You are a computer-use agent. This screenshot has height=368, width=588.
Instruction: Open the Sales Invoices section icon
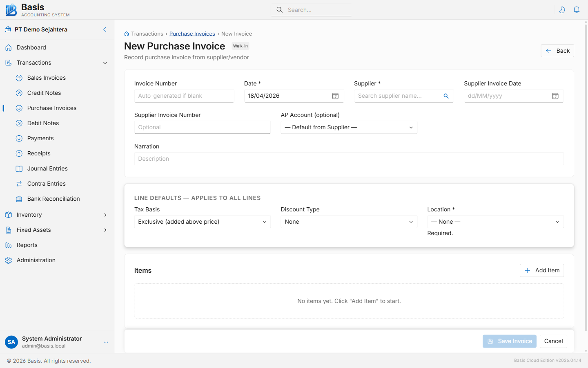pos(19,78)
